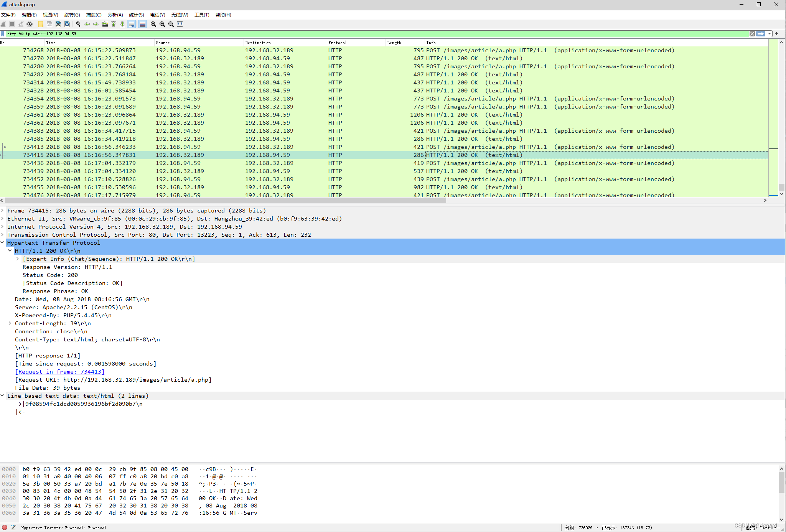Open 工具(T) menu
The image size is (786, 532).
[x=202, y=15]
